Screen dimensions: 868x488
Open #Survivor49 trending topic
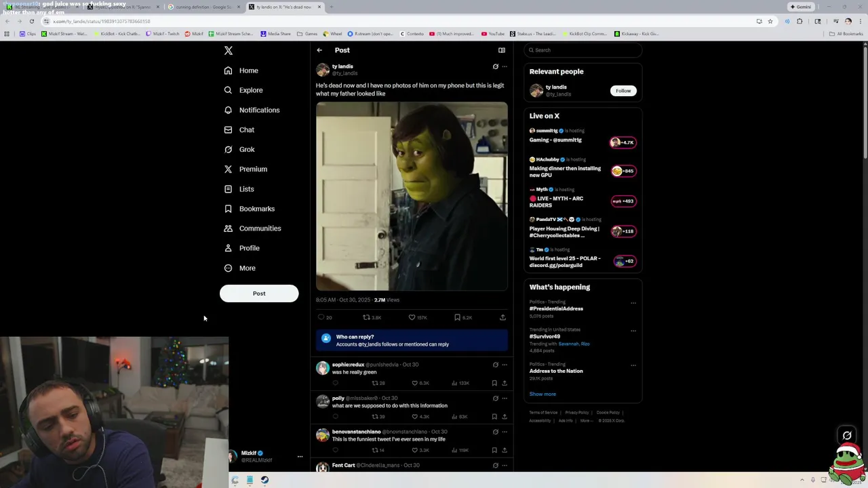click(x=545, y=337)
